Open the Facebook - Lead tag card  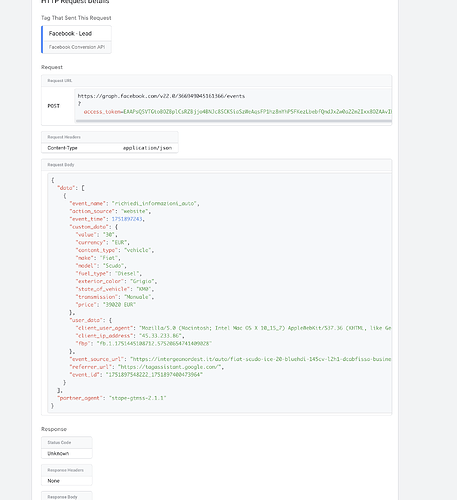[x=76, y=40]
